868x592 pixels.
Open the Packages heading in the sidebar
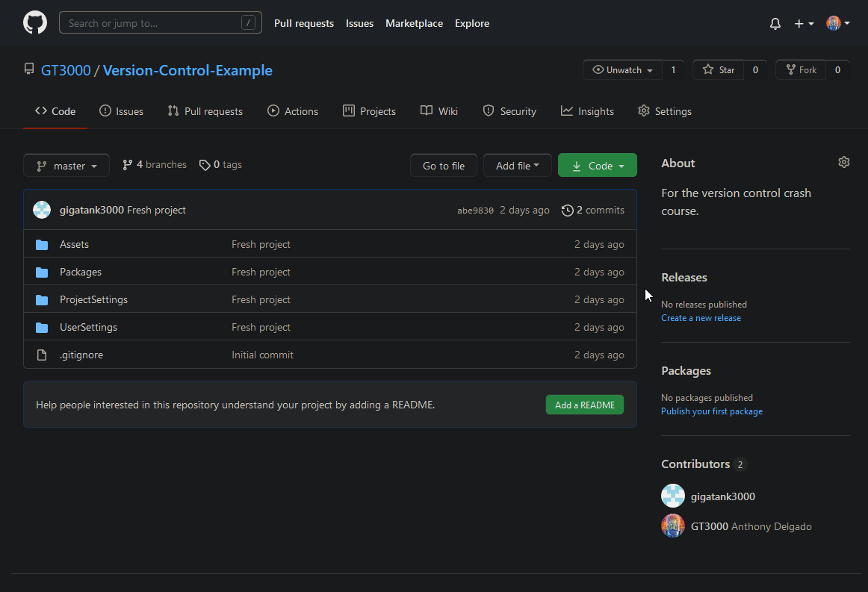coord(686,371)
